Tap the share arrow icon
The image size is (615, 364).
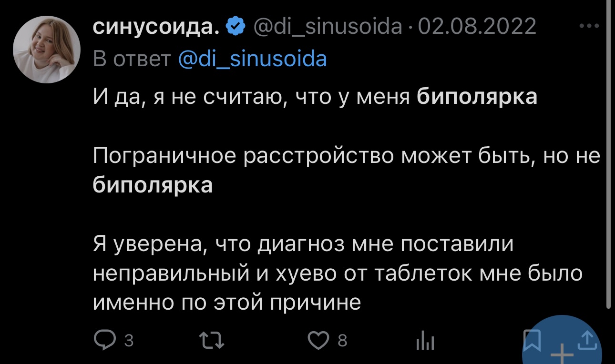586,339
